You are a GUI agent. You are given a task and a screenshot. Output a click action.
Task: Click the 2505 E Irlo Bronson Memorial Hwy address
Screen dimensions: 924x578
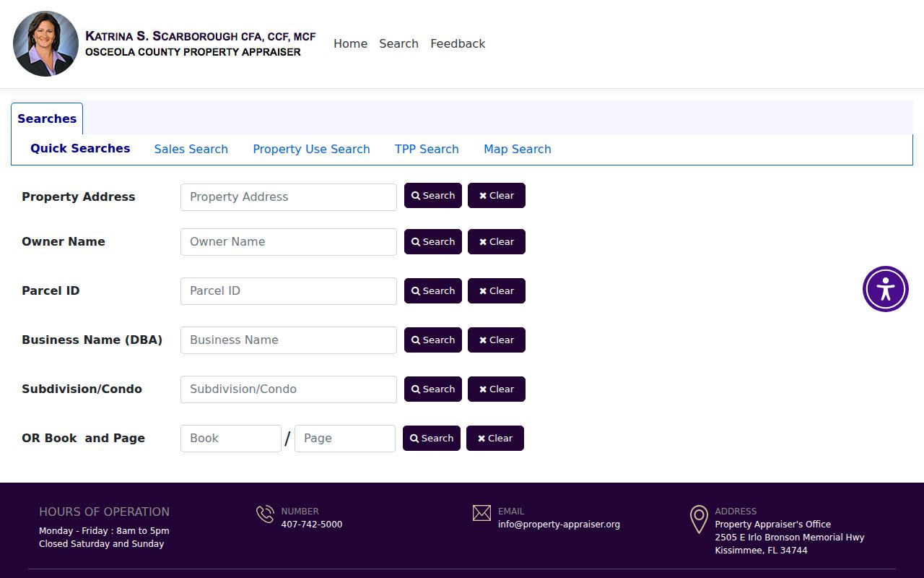(790, 538)
